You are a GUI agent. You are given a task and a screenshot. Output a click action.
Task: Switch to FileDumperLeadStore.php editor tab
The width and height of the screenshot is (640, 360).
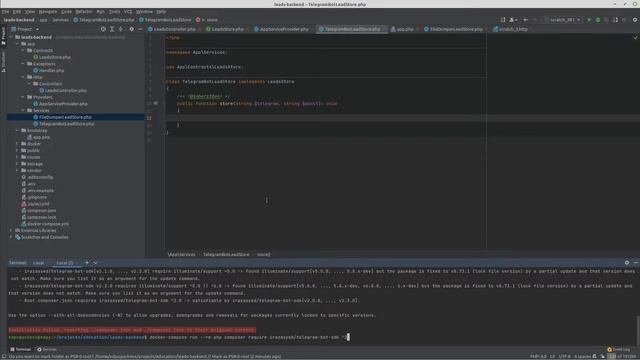tap(456, 29)
